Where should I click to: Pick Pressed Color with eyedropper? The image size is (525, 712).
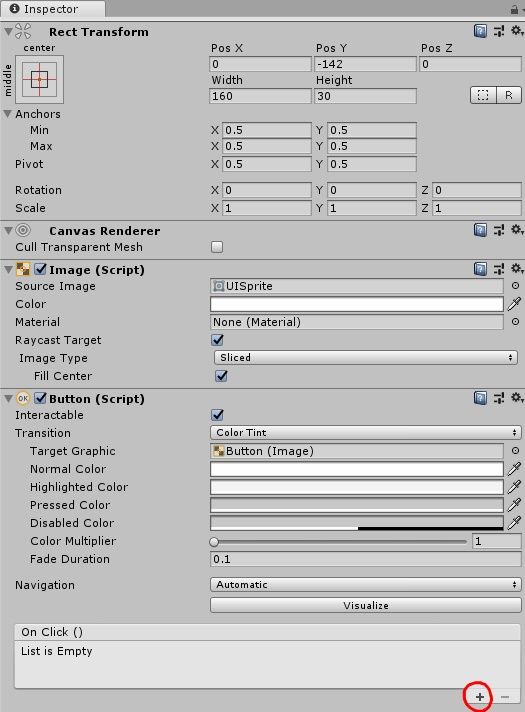(x=514, y=504)
